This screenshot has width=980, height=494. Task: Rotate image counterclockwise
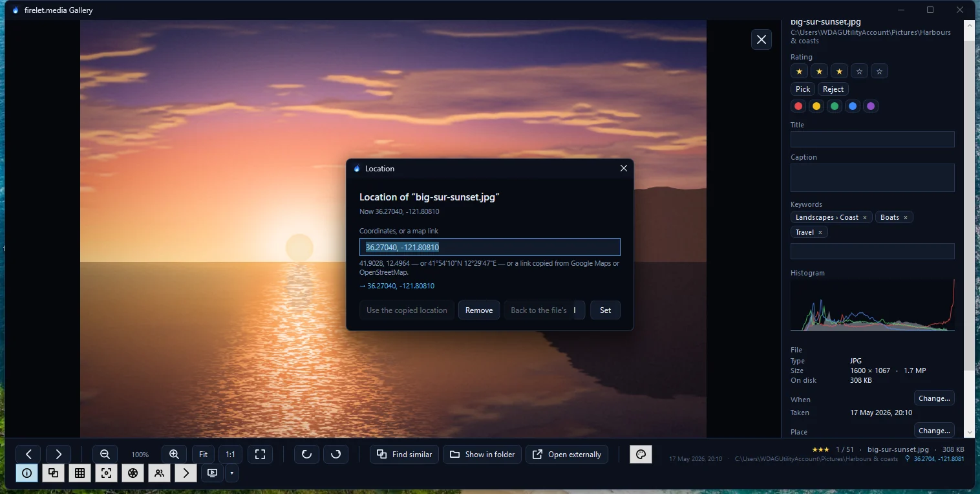click(307, 455)
